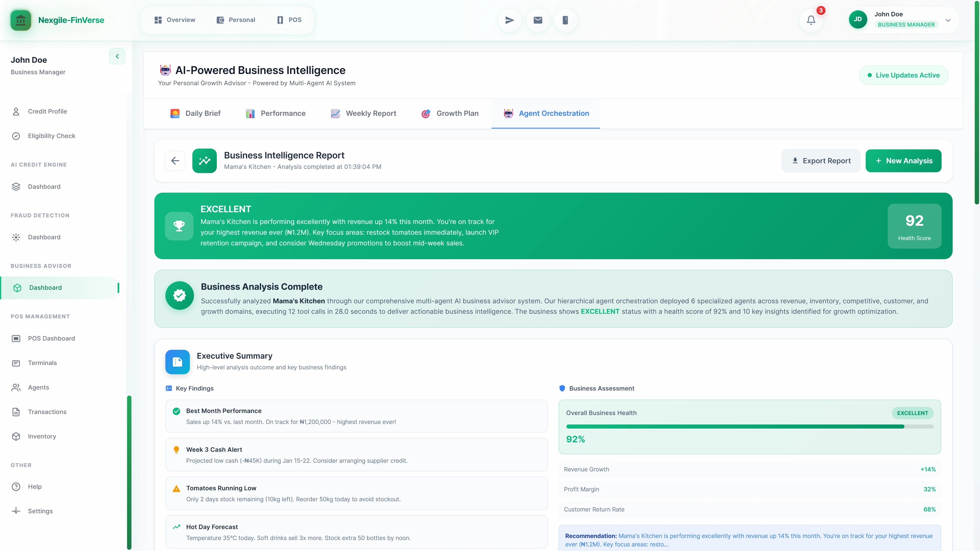Open the Fraud Detection Dashboard
Viewport: 980px width, 551px height.
point(44,237)
